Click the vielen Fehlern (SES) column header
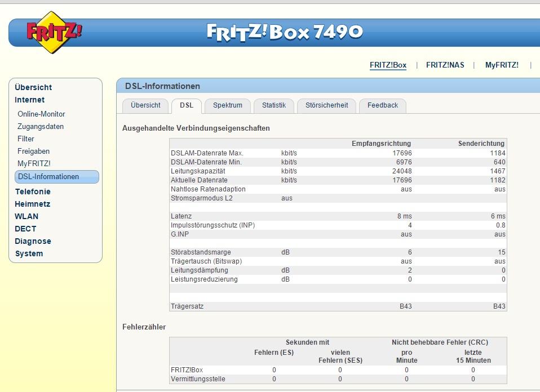 340,356
